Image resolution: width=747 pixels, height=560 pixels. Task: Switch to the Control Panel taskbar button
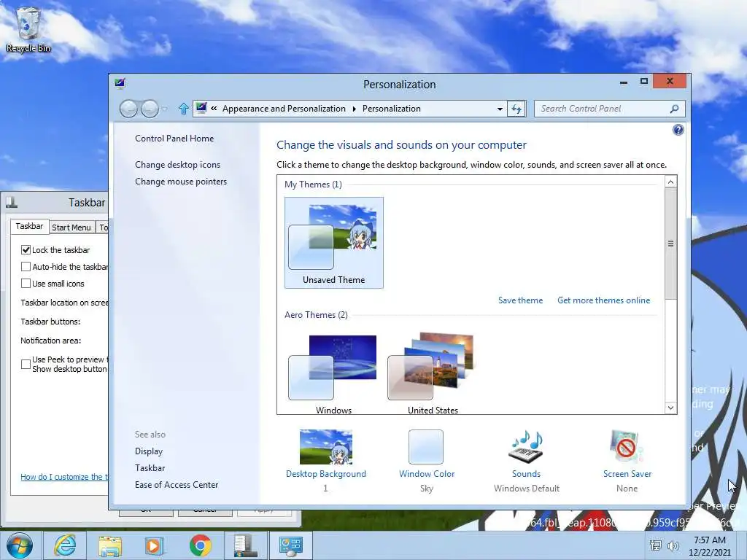(290, 545)
